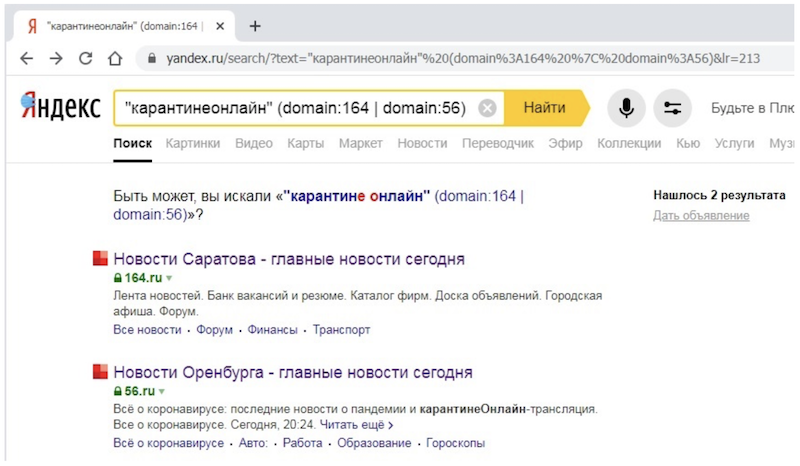Click the browser forward arrow

(x=56, y=58)
